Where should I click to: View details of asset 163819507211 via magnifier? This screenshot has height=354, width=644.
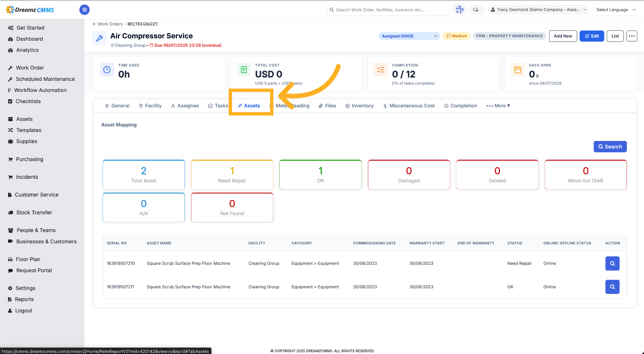tap(612, 287)
